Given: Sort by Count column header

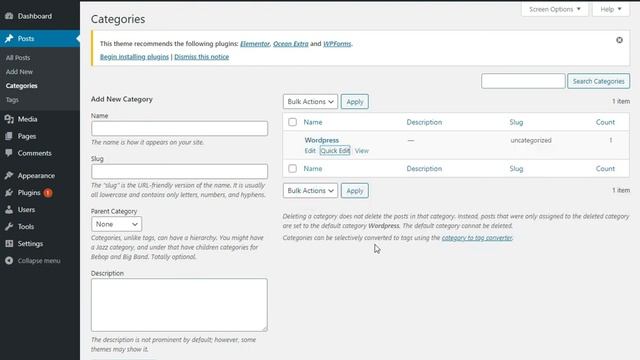Looking at the screenshot, I should coord(605,122).
